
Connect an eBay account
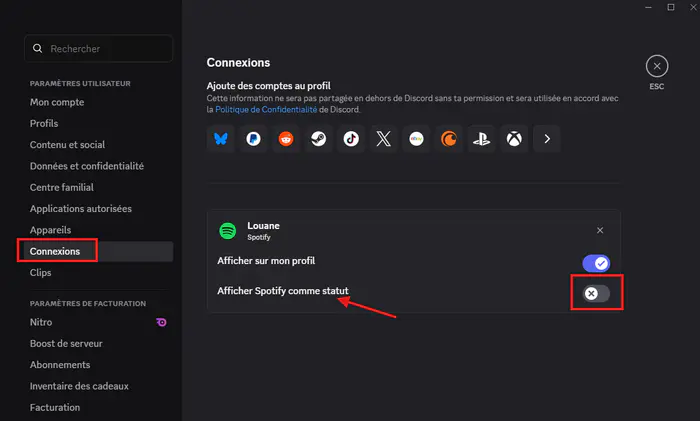(416, 139)
